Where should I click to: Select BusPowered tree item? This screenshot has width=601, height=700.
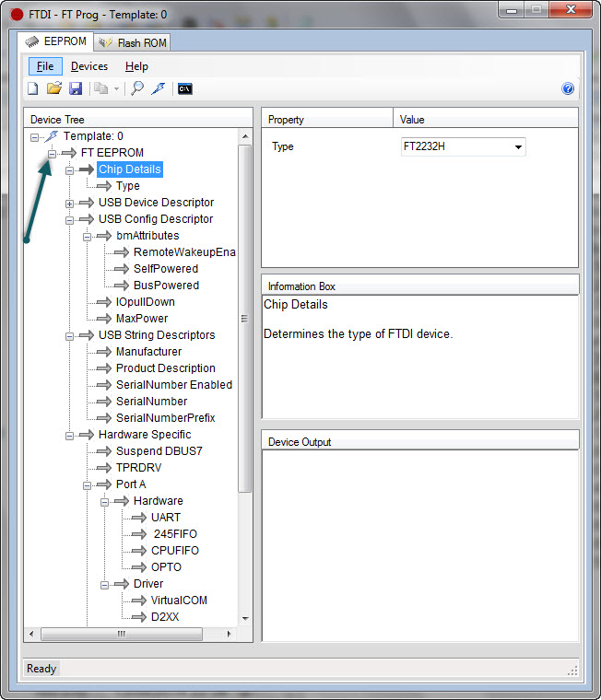pyautogui.click(x=166, y=285)
